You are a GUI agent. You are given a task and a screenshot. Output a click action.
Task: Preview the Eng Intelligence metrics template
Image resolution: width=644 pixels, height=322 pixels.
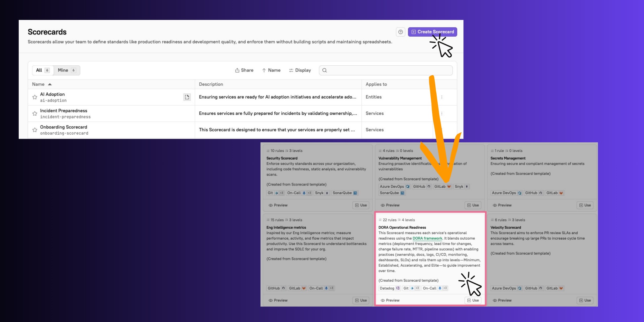(278, 300)
